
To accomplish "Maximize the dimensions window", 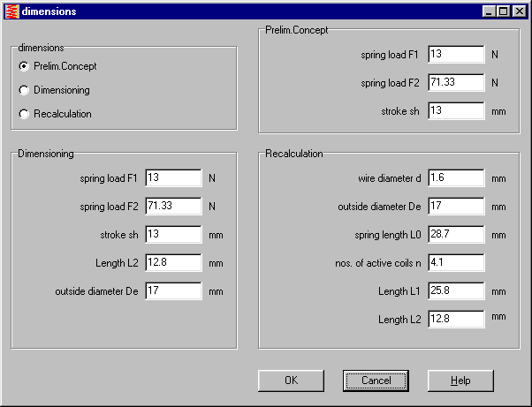I will [502, 11].
